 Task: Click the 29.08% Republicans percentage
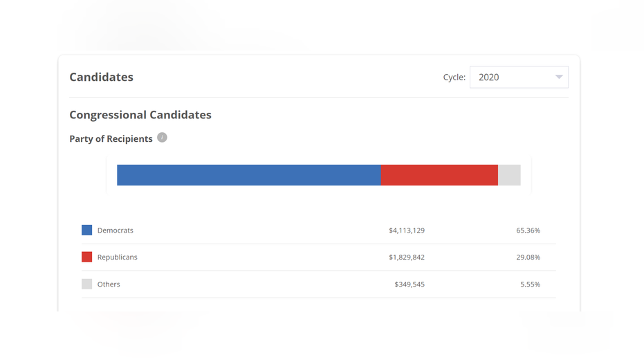(528, 257)
